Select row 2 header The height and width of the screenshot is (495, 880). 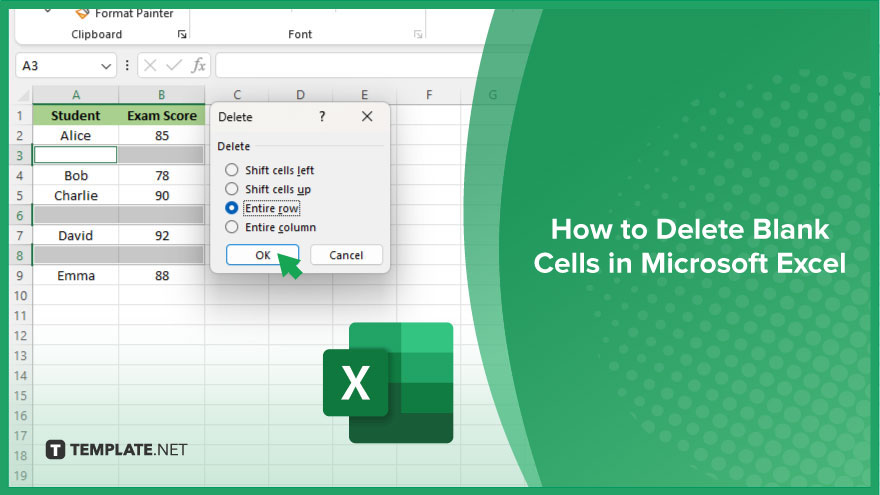(20, 135)
